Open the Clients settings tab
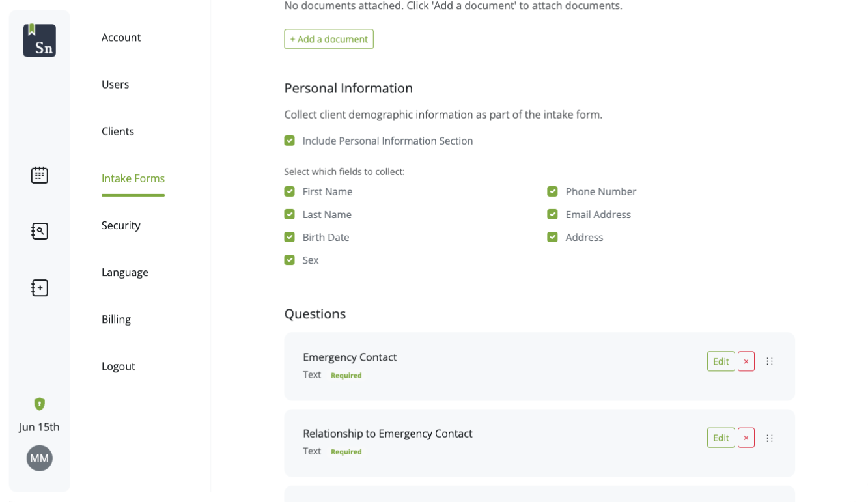Screen dimensions: 868x502 click(x=118, y=132)
